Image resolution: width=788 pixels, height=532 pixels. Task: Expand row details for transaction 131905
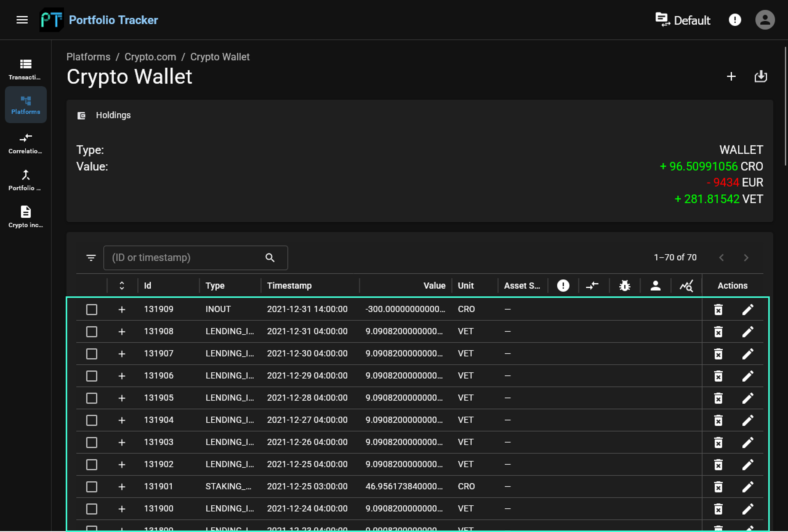[x=122, y=398]
